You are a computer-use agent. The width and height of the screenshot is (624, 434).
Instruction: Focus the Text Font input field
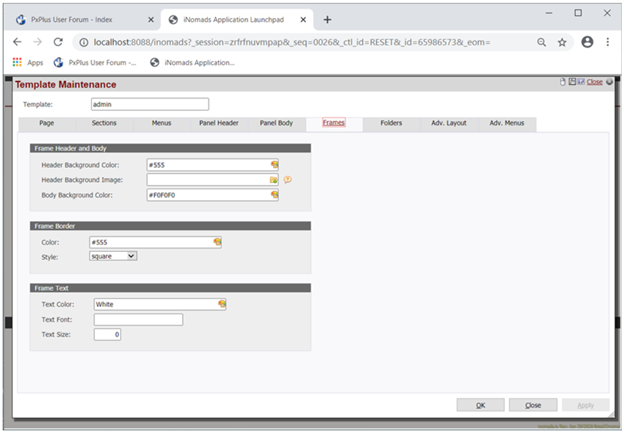coord(138,320)
